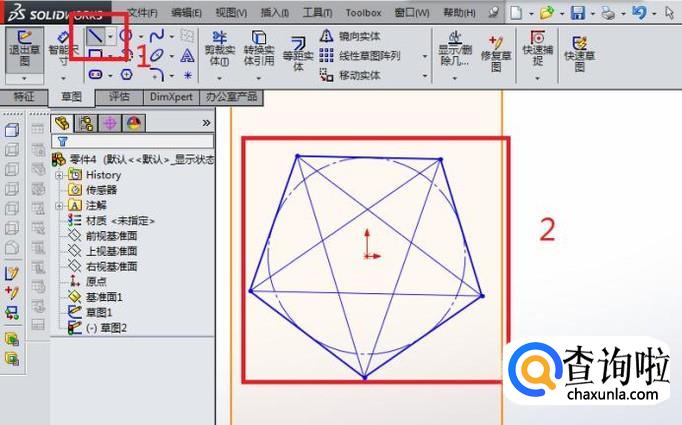Expand panel tabs with the » chevron
Screen dimensions: 682x425
coord(207,123)
